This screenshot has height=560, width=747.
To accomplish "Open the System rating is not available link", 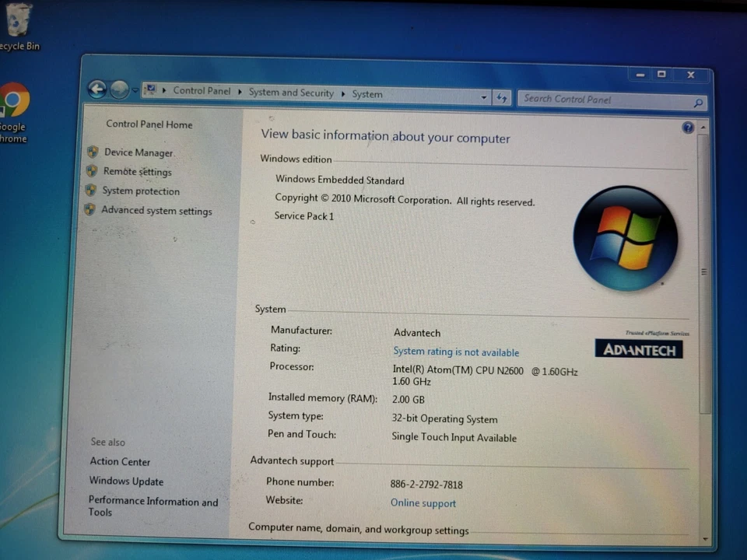I will click(456, 352).
